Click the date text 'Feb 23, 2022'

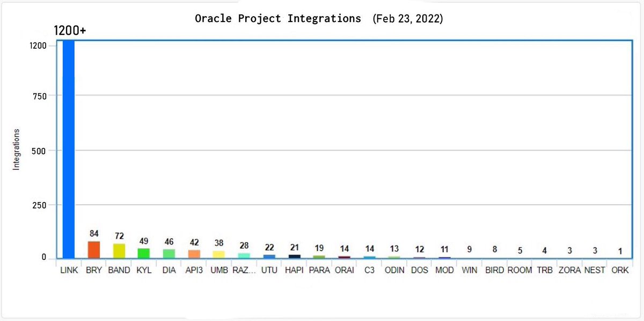[408, 19]
